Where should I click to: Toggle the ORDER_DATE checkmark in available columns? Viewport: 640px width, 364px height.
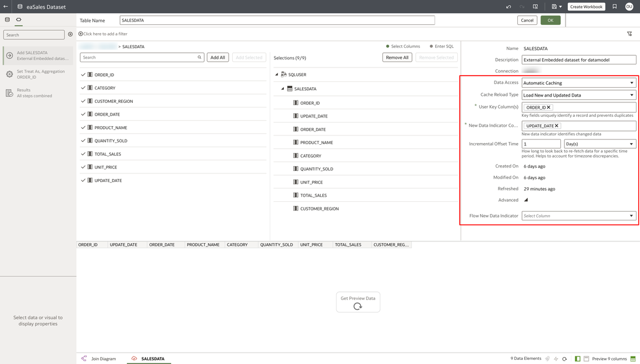(x=83, y=115)
